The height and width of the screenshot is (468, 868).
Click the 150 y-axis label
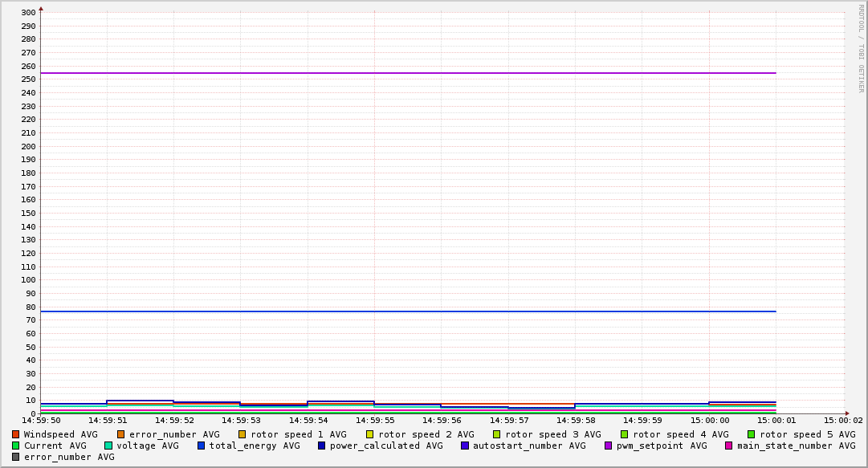tap(28, 214)
